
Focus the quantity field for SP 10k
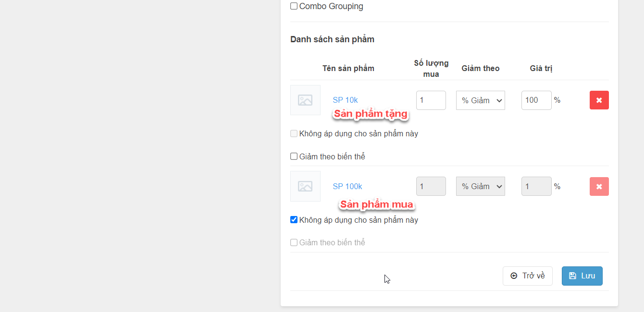tap(431, 100)
